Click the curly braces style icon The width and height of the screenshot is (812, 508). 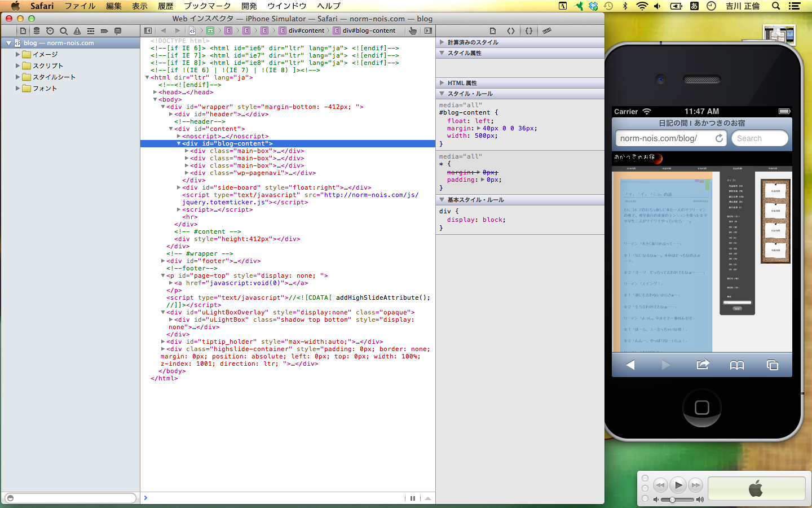(x=529, y=31)
